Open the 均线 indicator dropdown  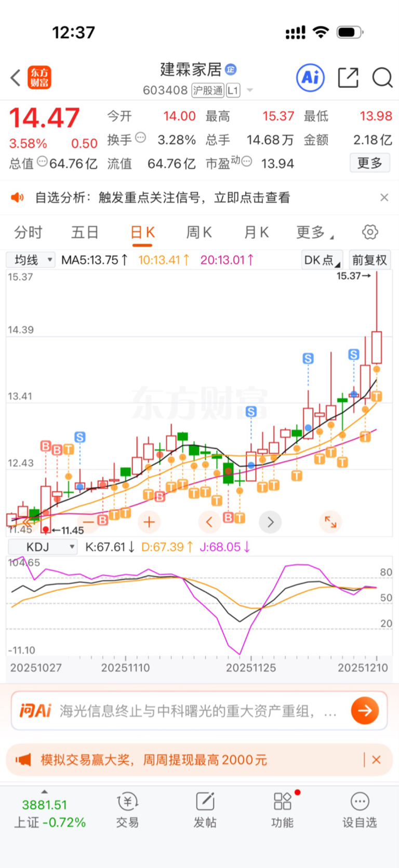pyautogui.click(x=31, y=260)
